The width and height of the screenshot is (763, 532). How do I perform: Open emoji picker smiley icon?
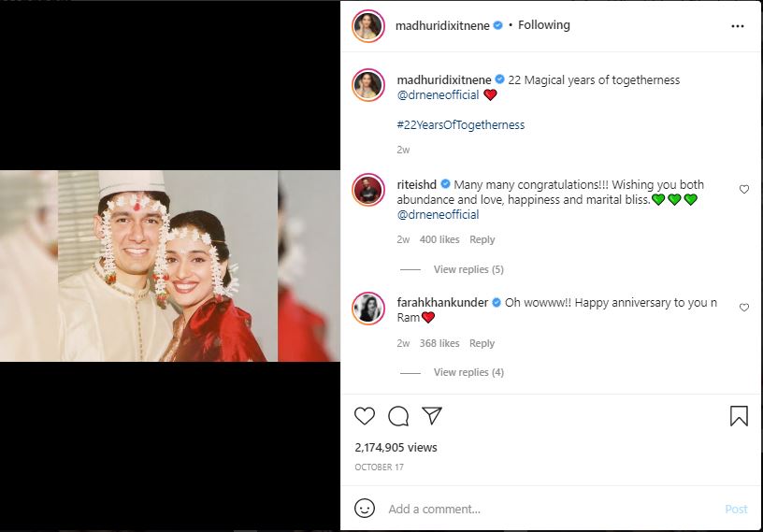(x=365, y=509)
